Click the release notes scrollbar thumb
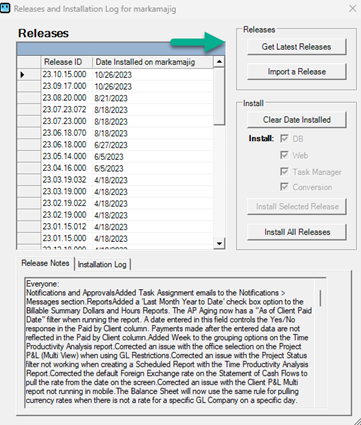The image size is (361, 425). tap(320, 298)
